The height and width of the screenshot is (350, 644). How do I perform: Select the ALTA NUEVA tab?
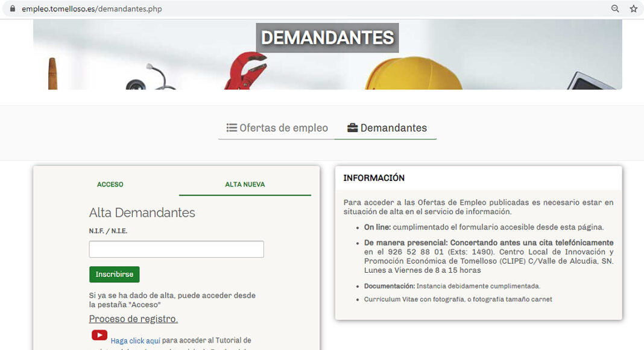pyautogui.click(x=245, y=185)
